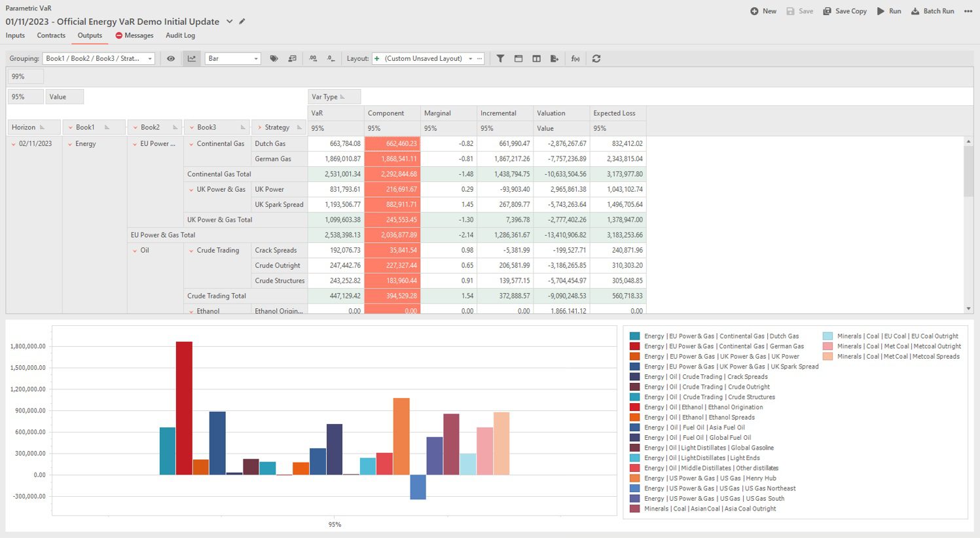This screenshot has height=538, width=980.
Task: Click the increase decimals icon
Action: click(x=313, y=58)
